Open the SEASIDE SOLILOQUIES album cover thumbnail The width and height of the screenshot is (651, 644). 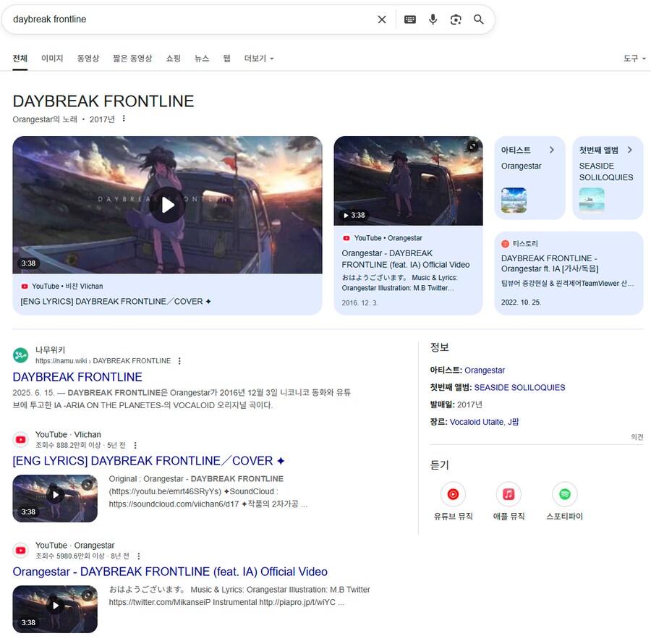tap(592, 200)
